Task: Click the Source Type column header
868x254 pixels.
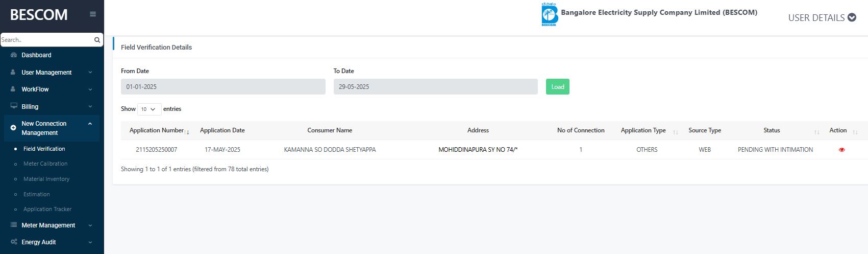Action: point(705,130)
